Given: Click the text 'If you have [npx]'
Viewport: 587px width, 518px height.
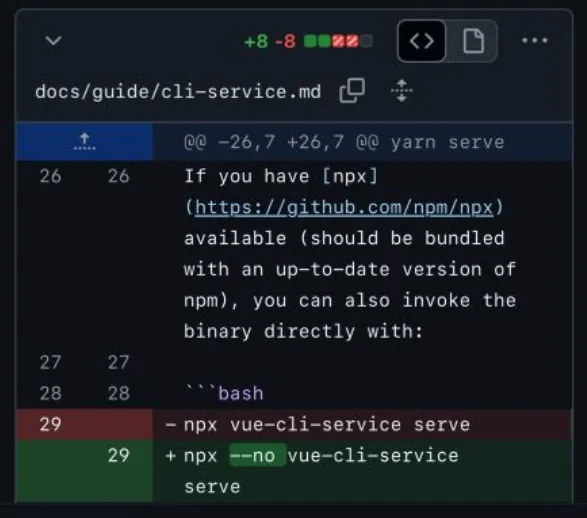Looking at the screenshot, I should [281, 176].
